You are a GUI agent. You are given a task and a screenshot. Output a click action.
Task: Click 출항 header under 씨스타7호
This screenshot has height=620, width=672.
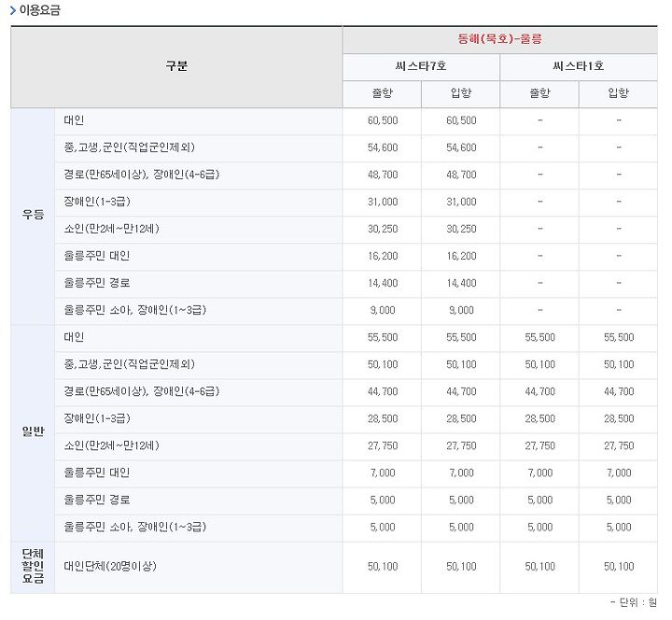383,93
